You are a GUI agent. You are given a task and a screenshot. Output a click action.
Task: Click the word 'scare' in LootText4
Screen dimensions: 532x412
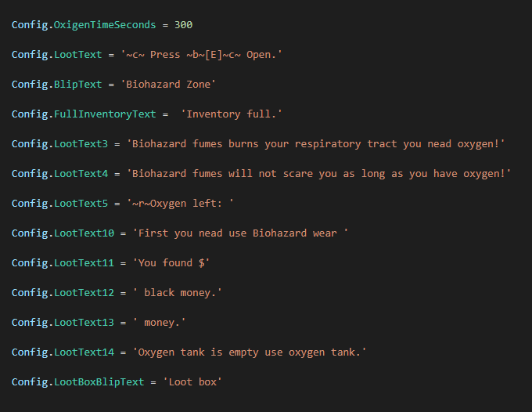click(298, 174)
